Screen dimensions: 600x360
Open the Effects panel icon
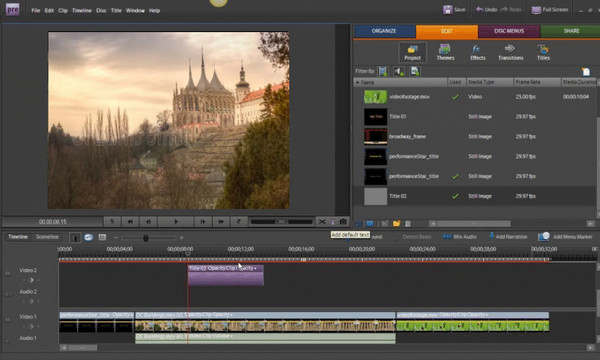[478, 52]
